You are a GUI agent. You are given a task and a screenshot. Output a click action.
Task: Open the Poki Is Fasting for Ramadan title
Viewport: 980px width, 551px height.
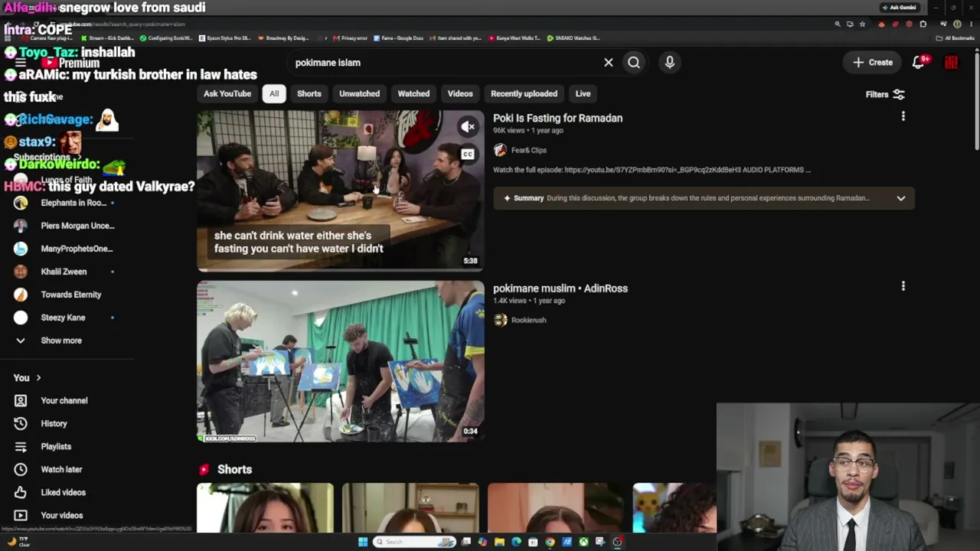point(557,118)
